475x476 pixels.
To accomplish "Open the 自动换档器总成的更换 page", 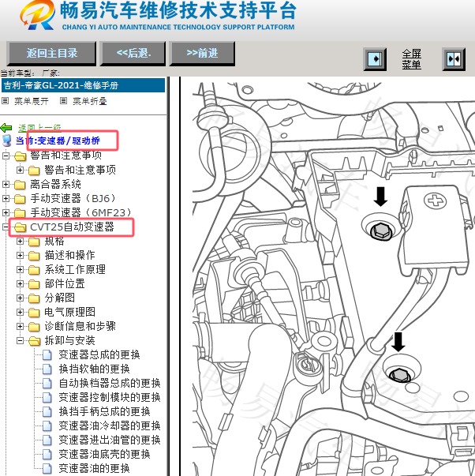I will click(x=110, y=383).
